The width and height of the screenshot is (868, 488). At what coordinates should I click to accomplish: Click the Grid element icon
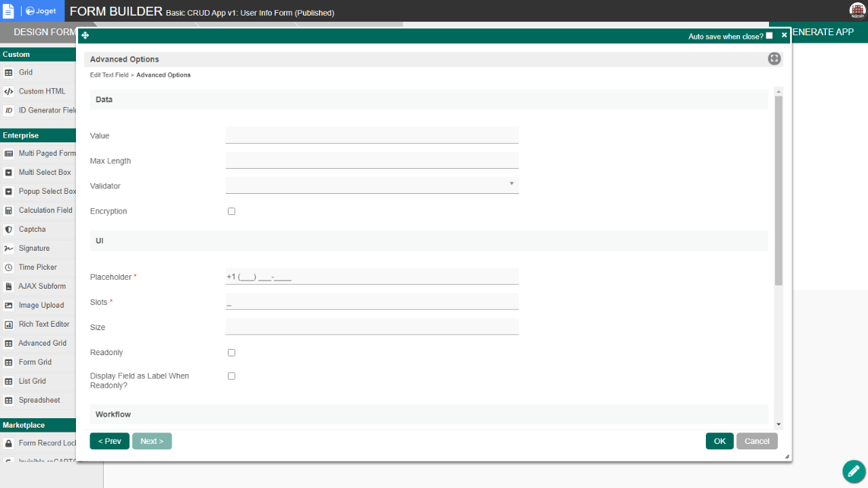pos(9,73)
